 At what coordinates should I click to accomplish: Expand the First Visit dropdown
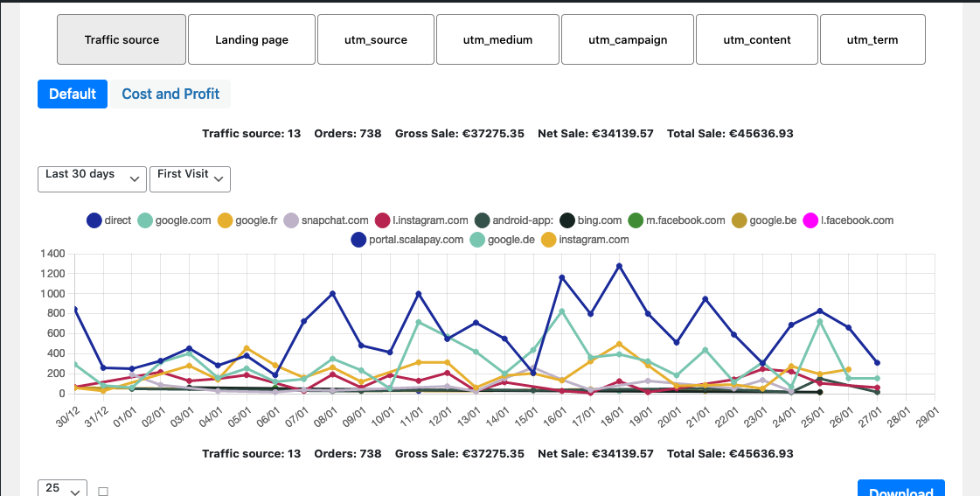coord(190,178)
